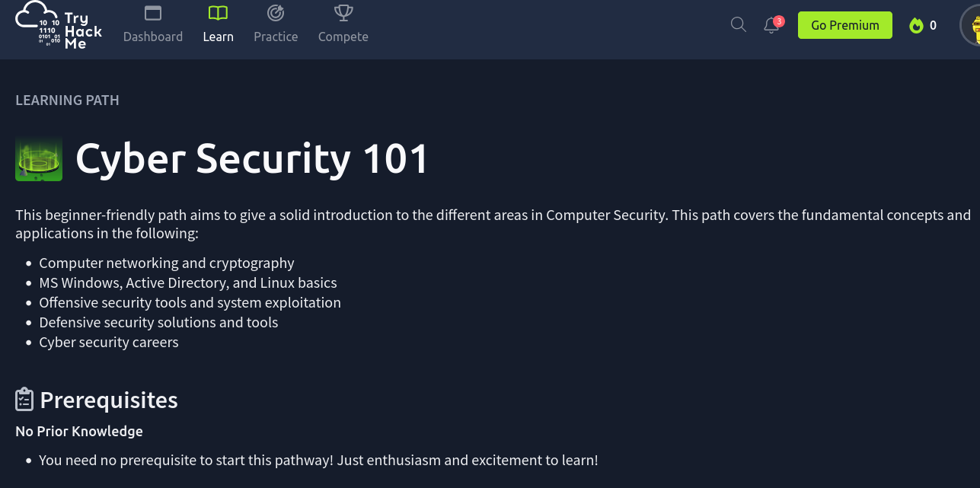Screen dimensions: 980x488
Task: Switch to the Practice text label
Action: (x=276, y=37)
